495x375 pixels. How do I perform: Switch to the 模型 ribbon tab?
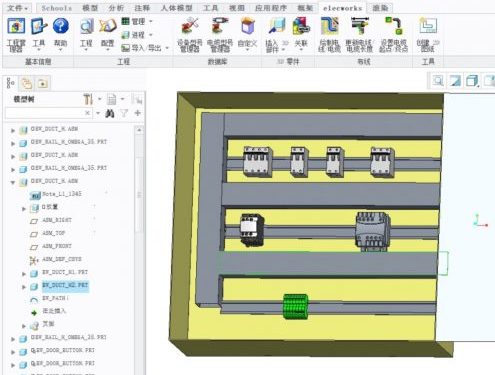point(90,8)
